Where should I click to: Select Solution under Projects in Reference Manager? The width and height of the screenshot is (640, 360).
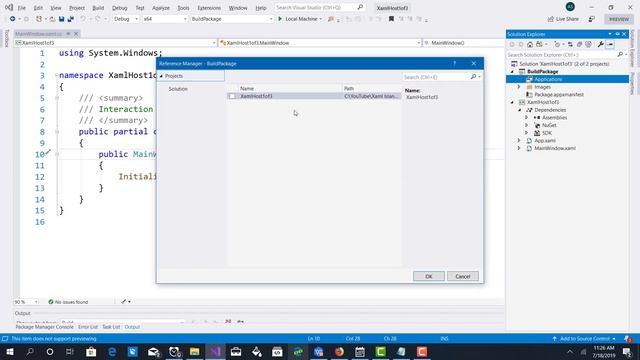tap(178, 89)
